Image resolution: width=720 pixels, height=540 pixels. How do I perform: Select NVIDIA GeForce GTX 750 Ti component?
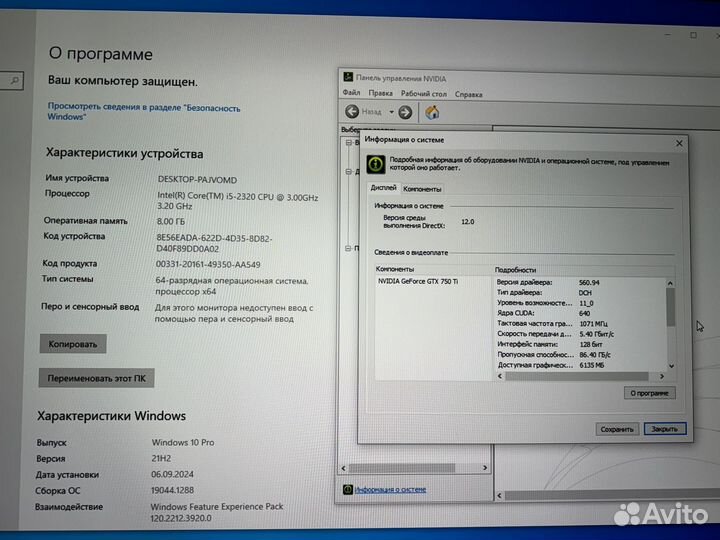tap(418, 281)
